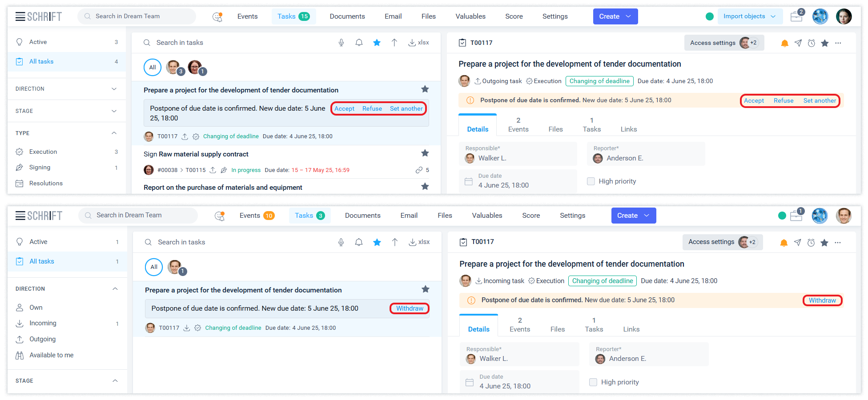Filter tasks by Own direction
The width and height of the screenshot is (868, 400).
coord(36,308)
